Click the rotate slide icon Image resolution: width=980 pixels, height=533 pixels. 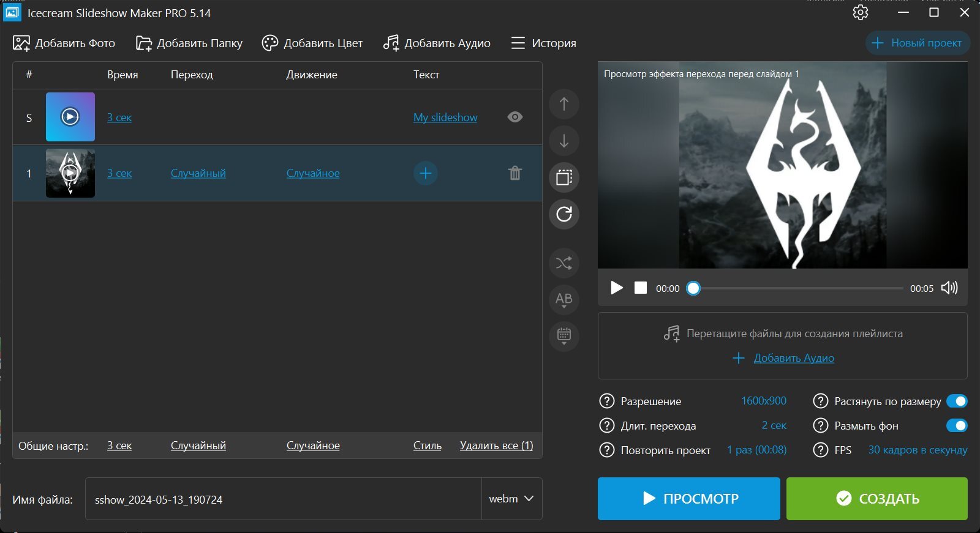pyautogui.click(x=564, y=214)
